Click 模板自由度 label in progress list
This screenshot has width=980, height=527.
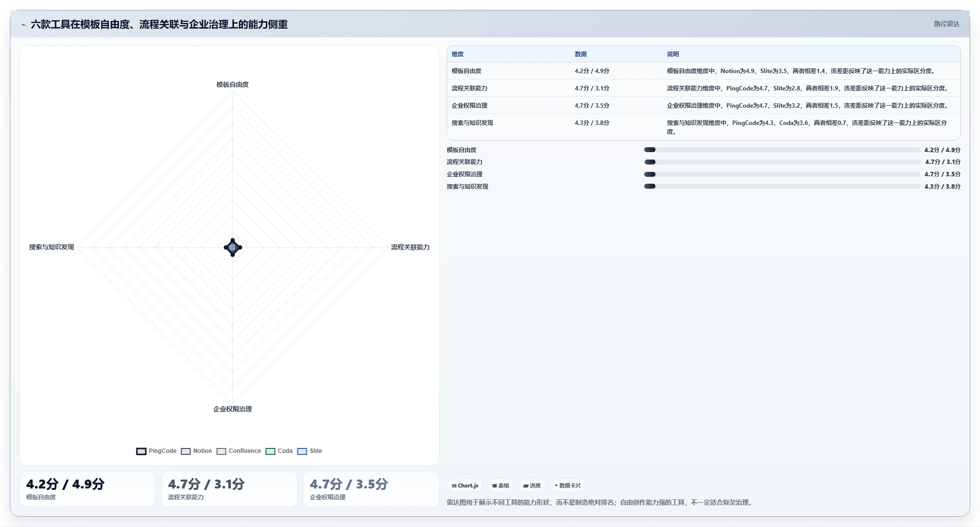tap(461, 150)
